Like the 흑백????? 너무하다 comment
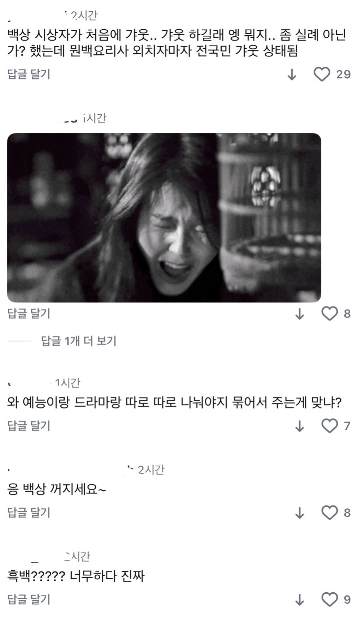This screenshot has width=364, height=628. coord(329,599)
